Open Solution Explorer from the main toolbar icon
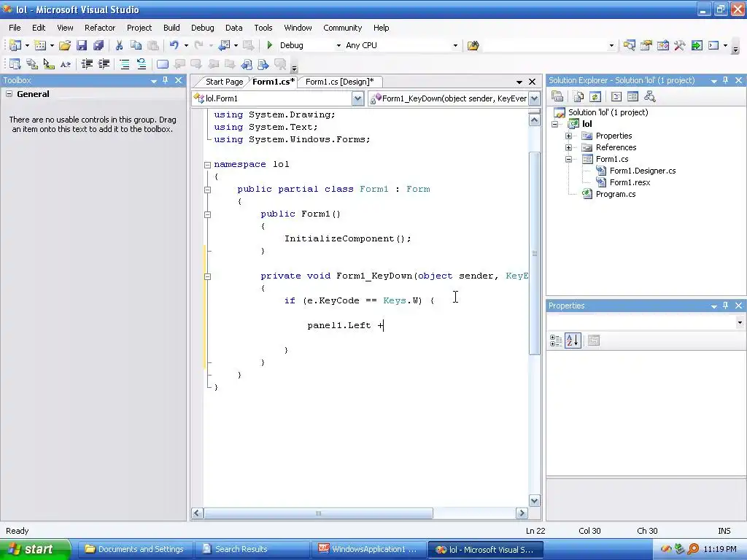Viewport: 747px width, 560px height. [629, 45]
